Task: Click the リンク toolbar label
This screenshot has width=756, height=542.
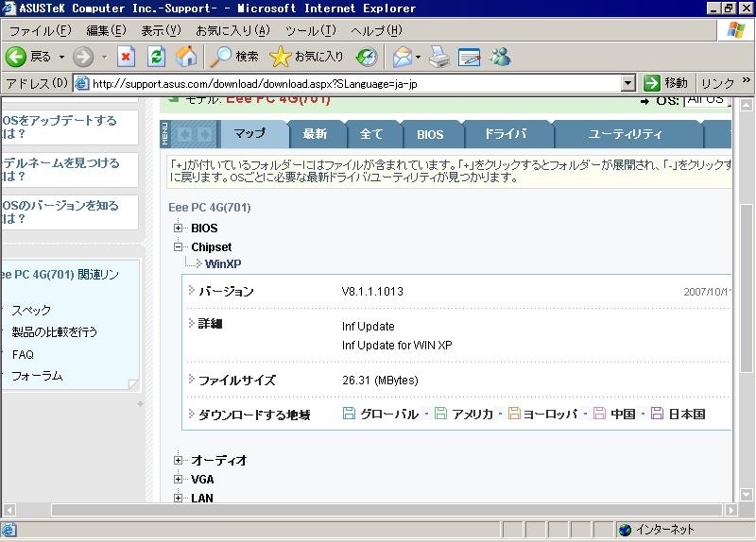Action: click(x=717, y=83)
